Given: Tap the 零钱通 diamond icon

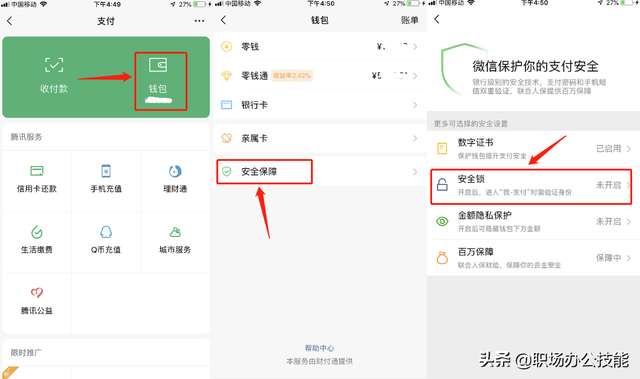Looking at the screenshot, I should (x=227, y=75).
